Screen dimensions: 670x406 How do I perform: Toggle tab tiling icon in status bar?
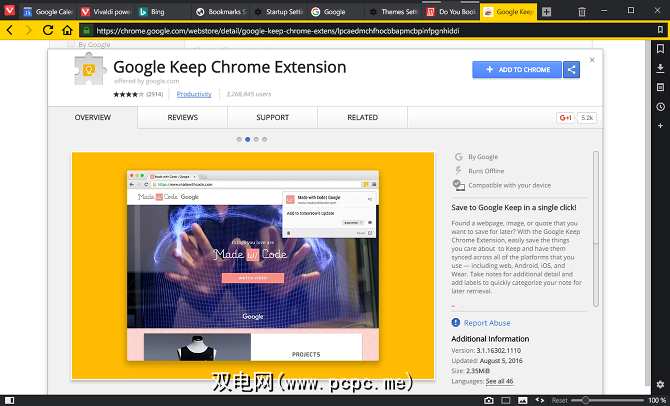(506, 400)
